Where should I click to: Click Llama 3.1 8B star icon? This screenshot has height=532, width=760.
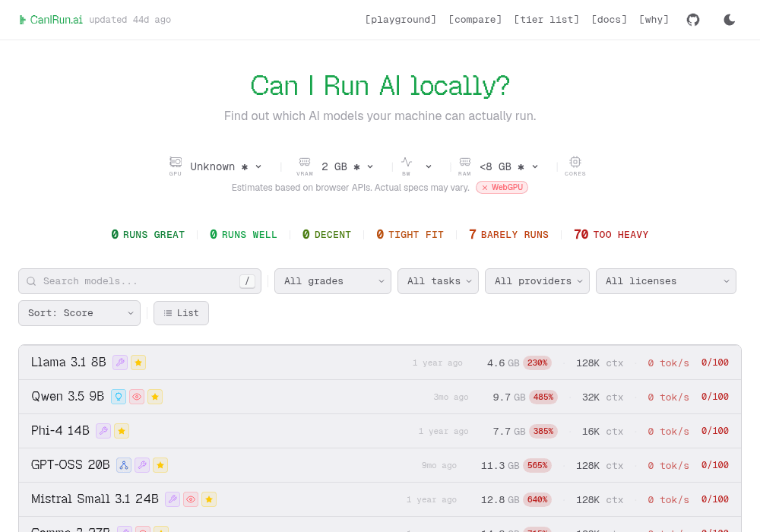coord(138,363)
